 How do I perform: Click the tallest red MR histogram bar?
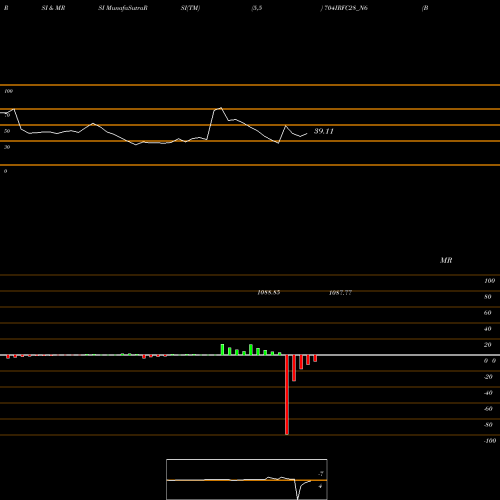tap(287, 395)
